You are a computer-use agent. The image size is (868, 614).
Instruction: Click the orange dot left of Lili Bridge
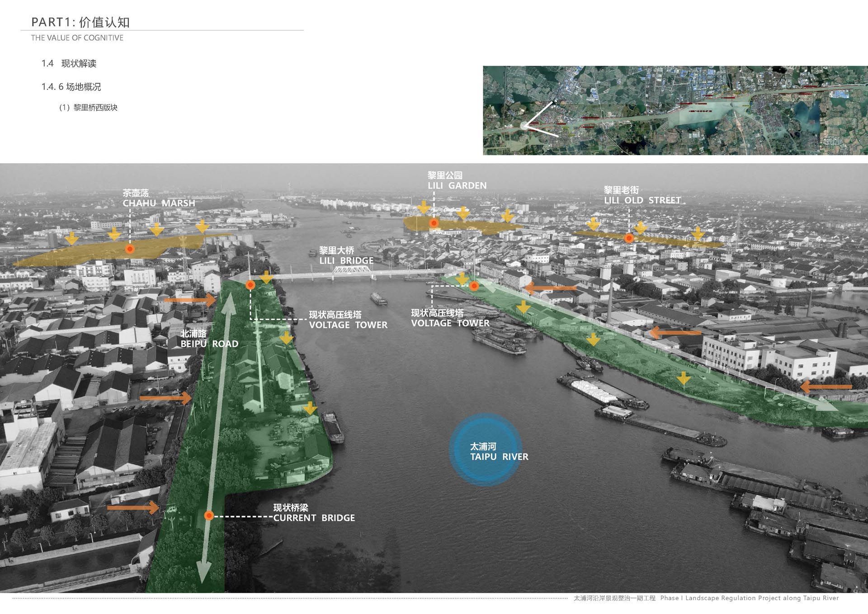point(250,285)
